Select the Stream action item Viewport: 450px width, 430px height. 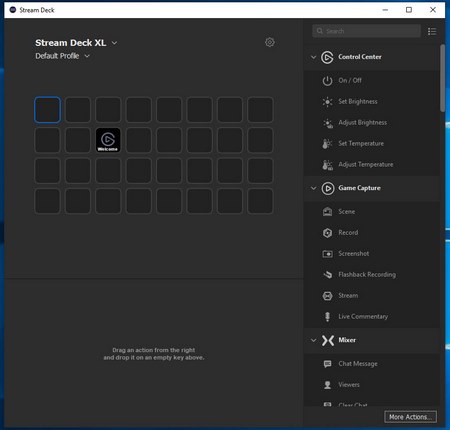click(372, 296)
